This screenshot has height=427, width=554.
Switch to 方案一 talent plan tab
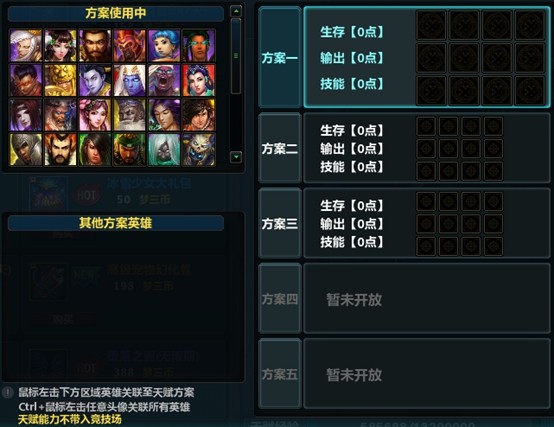[x=279, y=58]
